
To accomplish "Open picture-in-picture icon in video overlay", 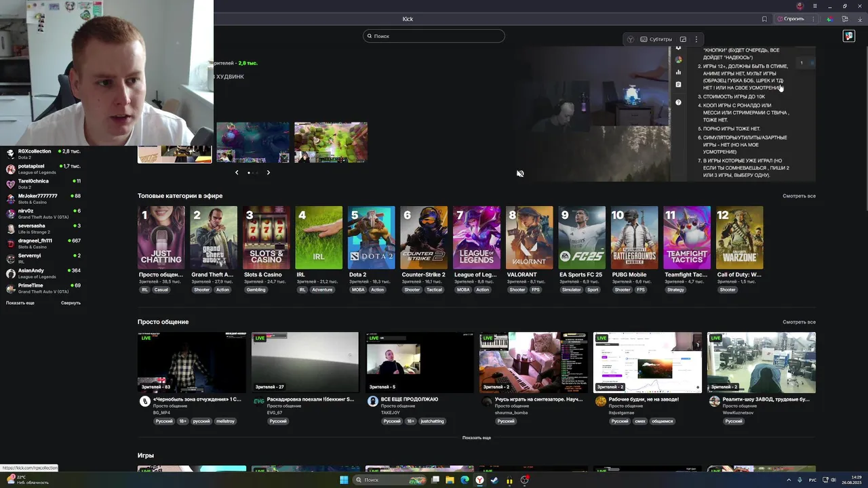I will coord(683,39).
